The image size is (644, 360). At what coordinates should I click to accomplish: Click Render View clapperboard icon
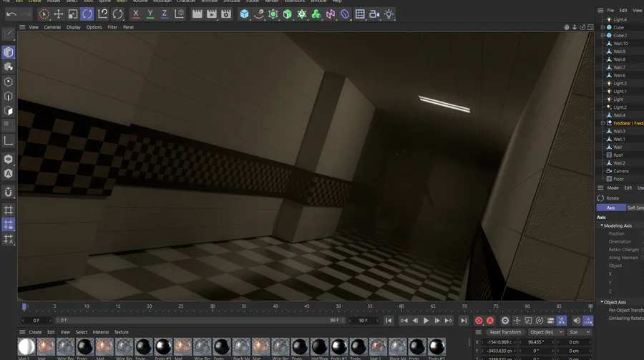coord(197,14)
